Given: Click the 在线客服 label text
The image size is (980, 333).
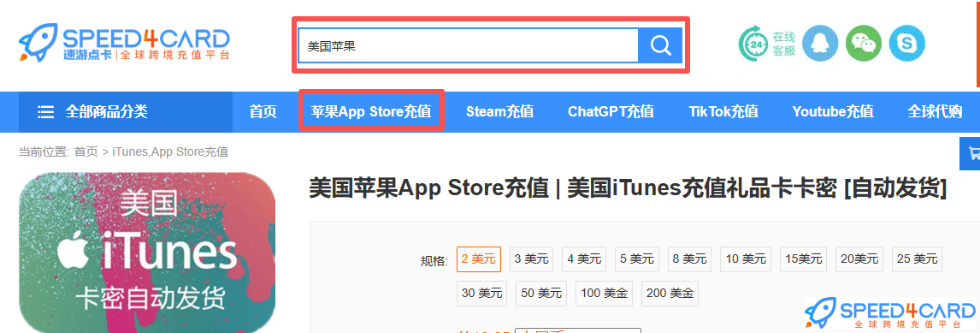Looking at the screenshot, I should click(x=784, y=44).
